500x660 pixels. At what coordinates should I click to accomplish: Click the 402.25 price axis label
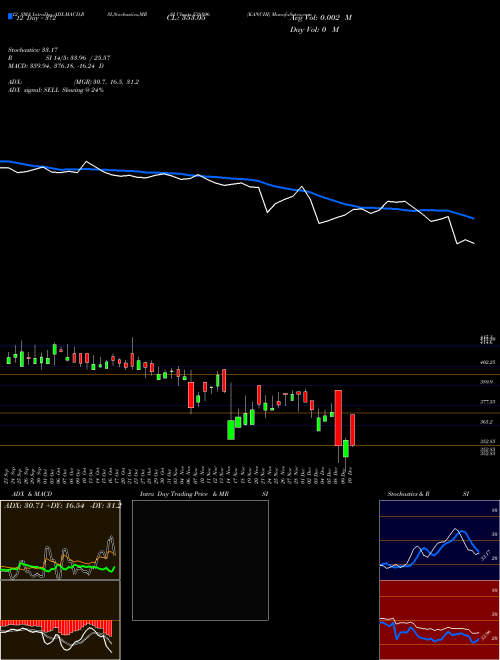click(488, 362)
